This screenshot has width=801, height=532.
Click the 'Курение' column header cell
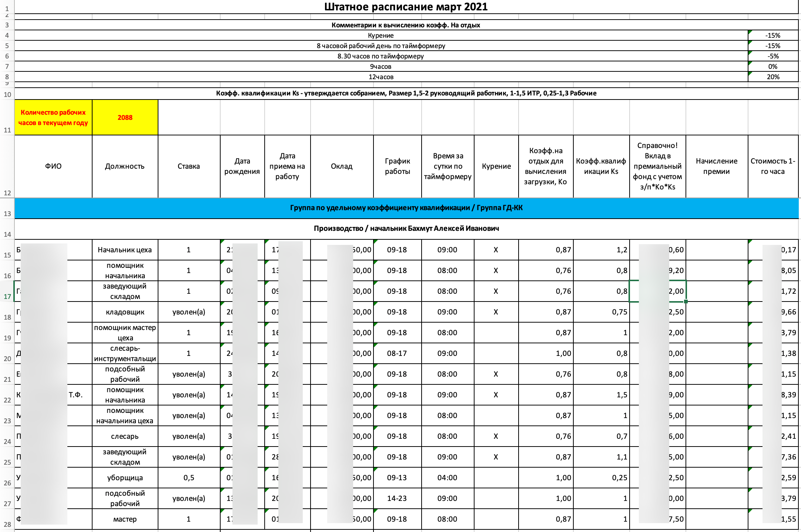point(496,166)
